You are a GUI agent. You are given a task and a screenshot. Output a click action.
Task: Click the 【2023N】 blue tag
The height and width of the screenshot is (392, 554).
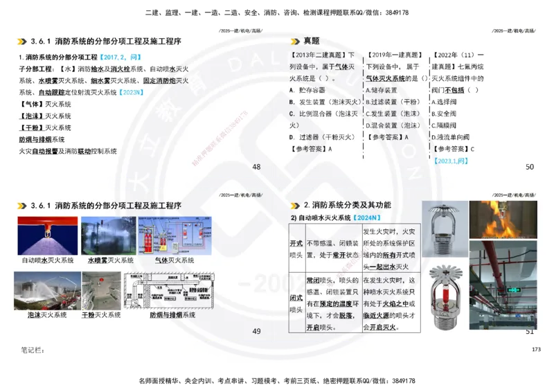click(x=131, y=93)
